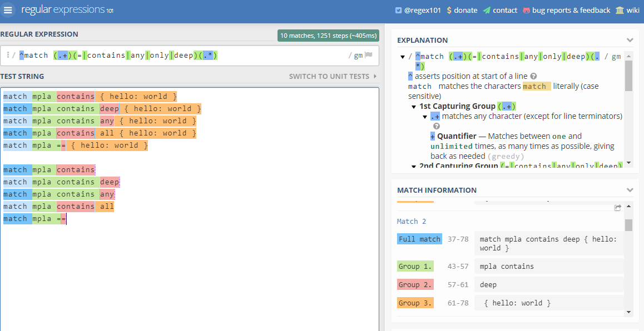The width and height of the screenshot is (644, 331).
Task: Click the orange 'Group 3.' label
Action: click(x=415, y=303)
